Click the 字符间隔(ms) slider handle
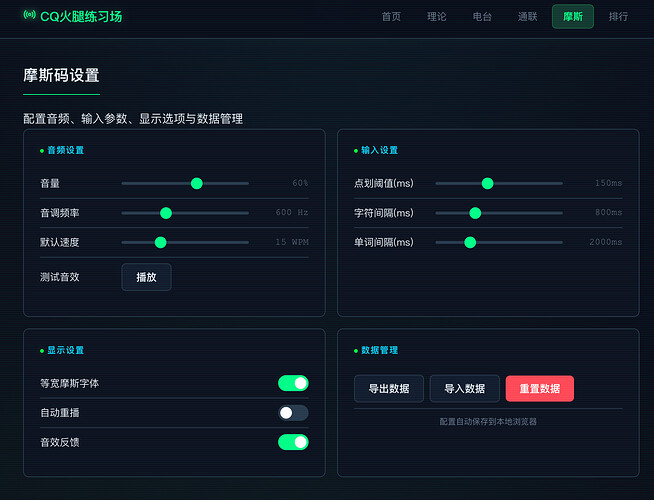Image resolution: width=654 pixels, height=500 pixels. [475, 213]
